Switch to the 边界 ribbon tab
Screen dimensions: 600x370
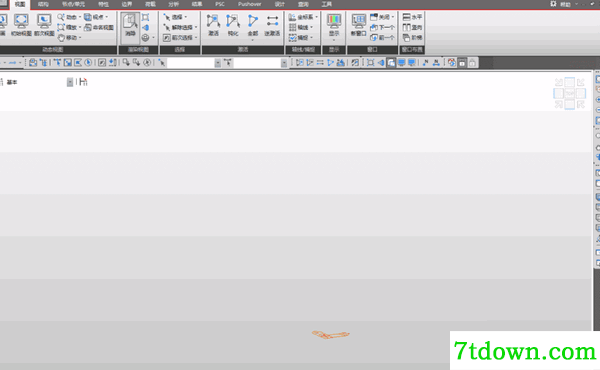tap(127, 4)
